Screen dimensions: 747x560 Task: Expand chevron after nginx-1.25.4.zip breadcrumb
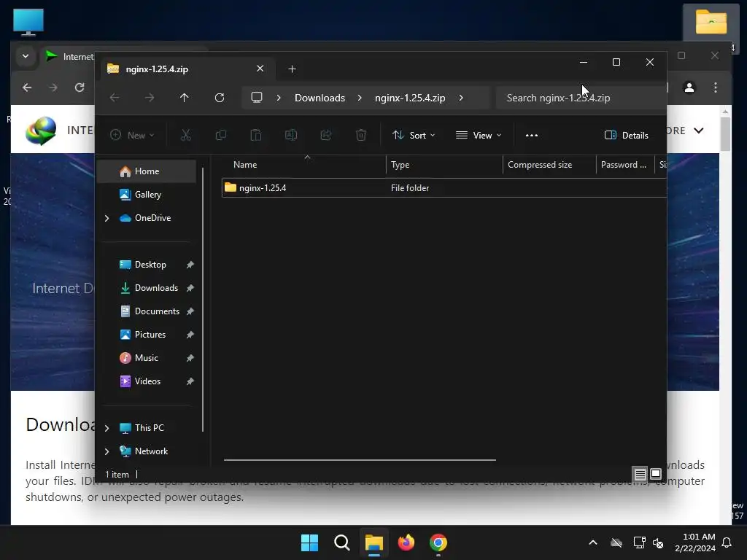(x=461, y=98)
